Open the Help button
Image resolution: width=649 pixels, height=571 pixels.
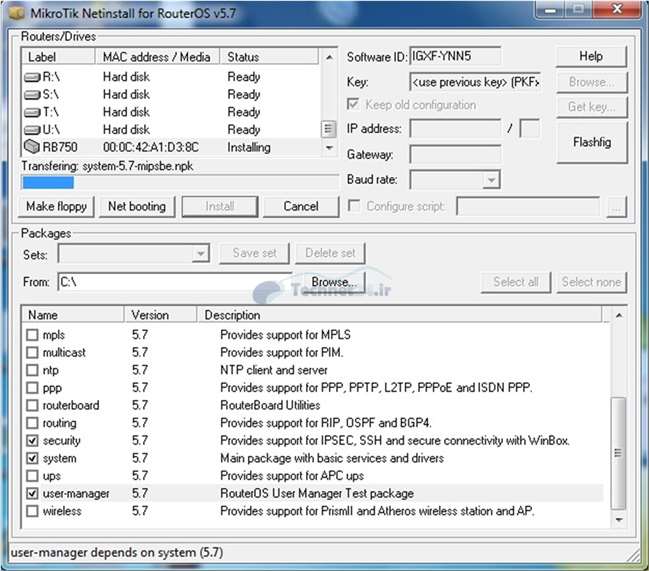coord(591,56)
